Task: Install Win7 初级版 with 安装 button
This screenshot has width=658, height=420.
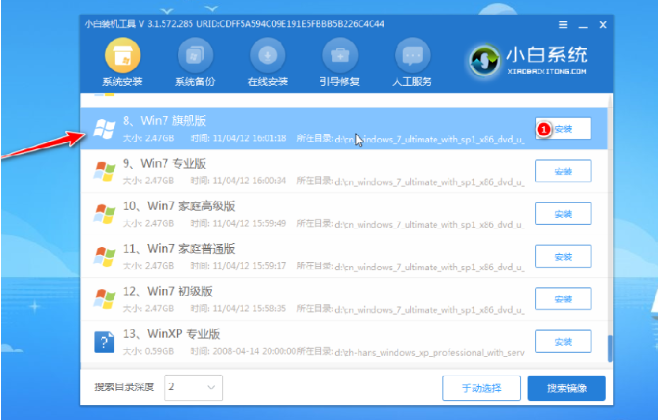Action: tap(563, 299)
